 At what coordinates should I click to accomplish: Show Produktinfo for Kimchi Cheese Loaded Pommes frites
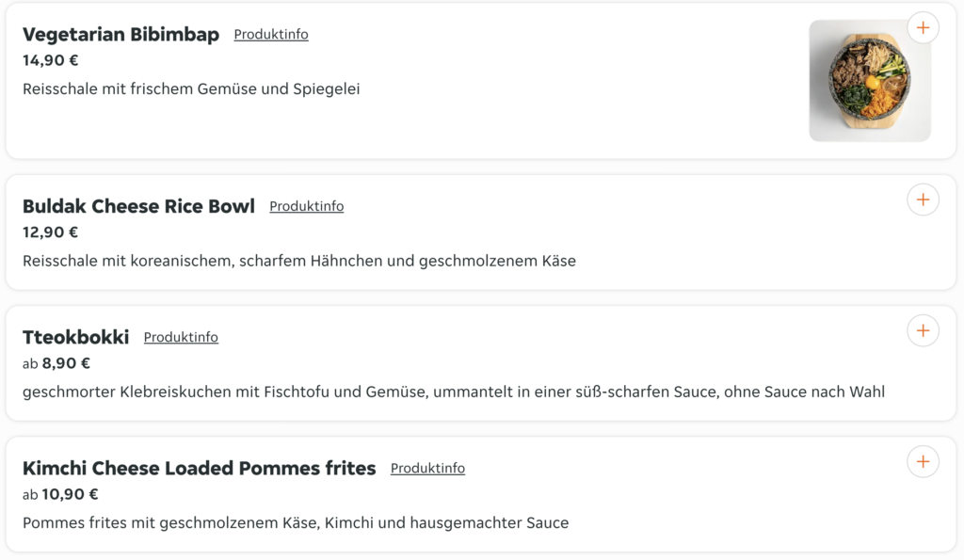(x=428, y=469)
